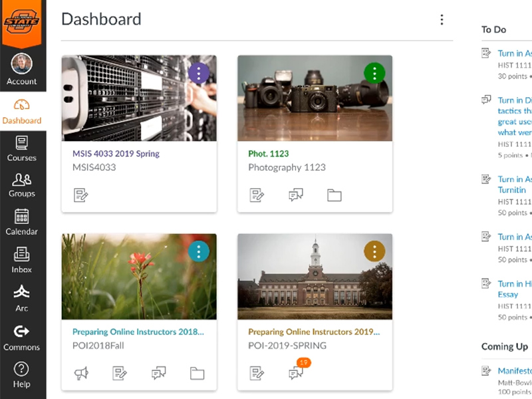This screenshot has height=399, width=532.
Task: Click the Arc icon in the sidebar
Action: [22, 298]
